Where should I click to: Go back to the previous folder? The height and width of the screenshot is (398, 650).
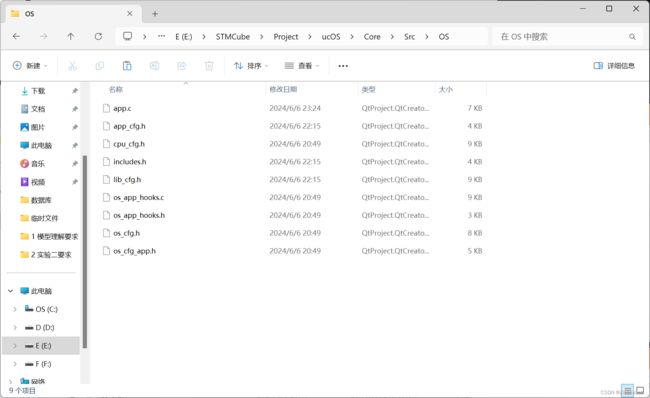(x=17, y=36)
